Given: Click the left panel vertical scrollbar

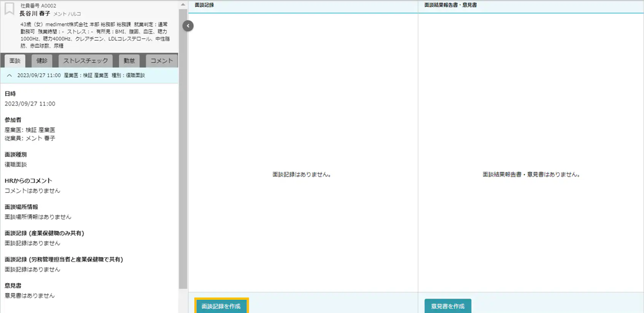Looking at the screenshot, I should point(183,150).
